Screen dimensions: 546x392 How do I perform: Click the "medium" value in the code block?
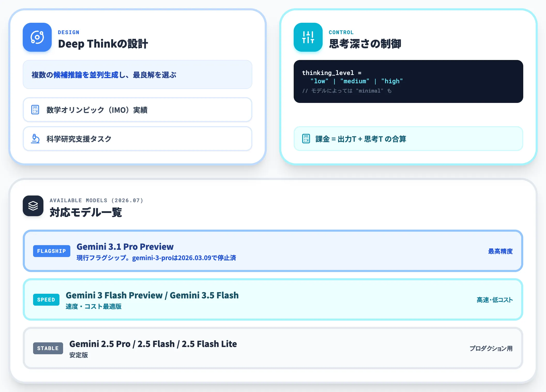click(x=355, y=81)
